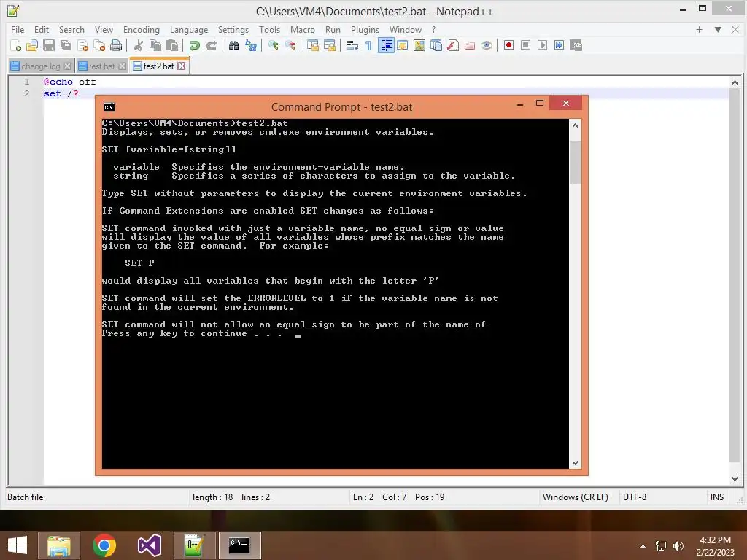The width and height of the screenshot is (747, 560).
Task: Click the Zoom Out icon
Action: [290, 45]
